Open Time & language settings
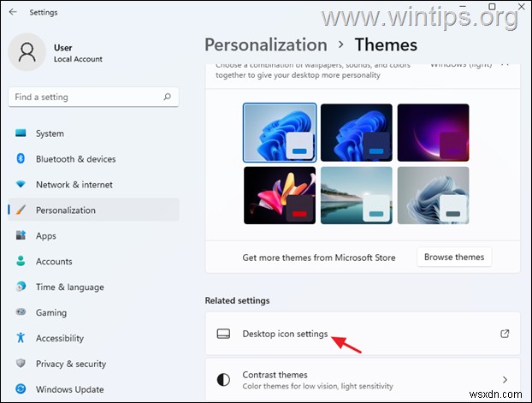Viewport: 532px width, 403px height. pos(69,287)
